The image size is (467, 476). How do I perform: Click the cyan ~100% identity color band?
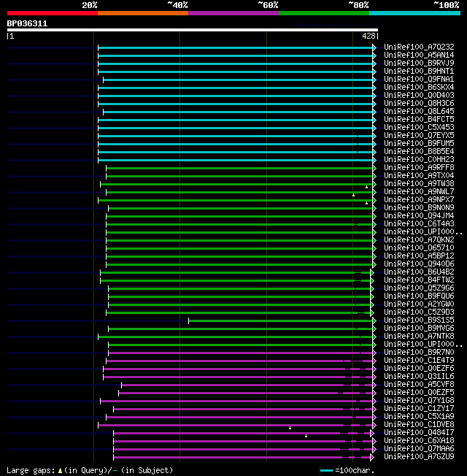414,13
